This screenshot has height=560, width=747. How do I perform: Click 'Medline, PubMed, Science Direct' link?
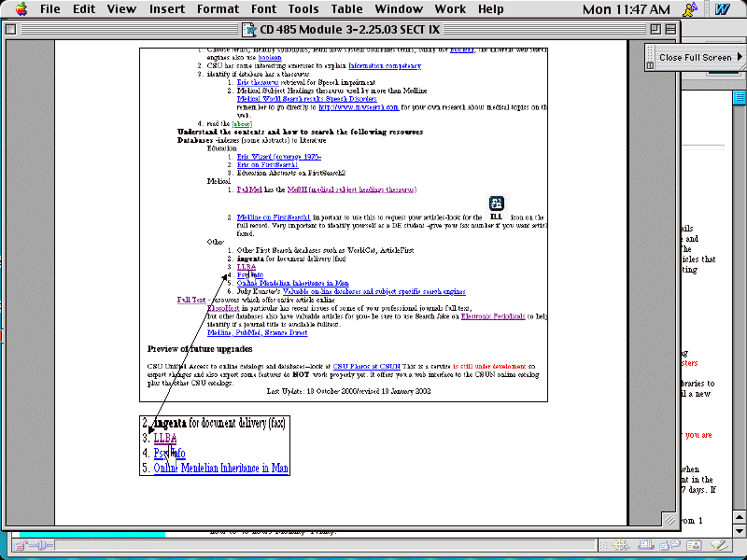pos(258,332)
